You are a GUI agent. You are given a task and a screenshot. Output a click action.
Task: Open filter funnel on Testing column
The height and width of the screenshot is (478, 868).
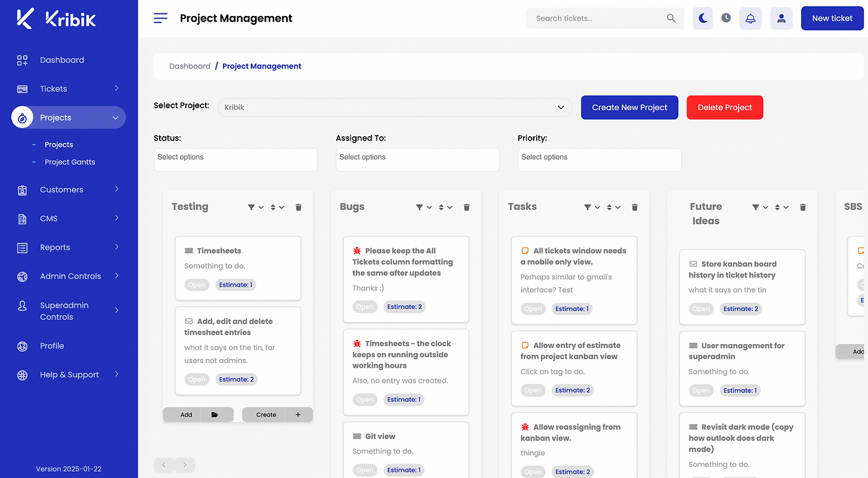click(x=256, y=207)
